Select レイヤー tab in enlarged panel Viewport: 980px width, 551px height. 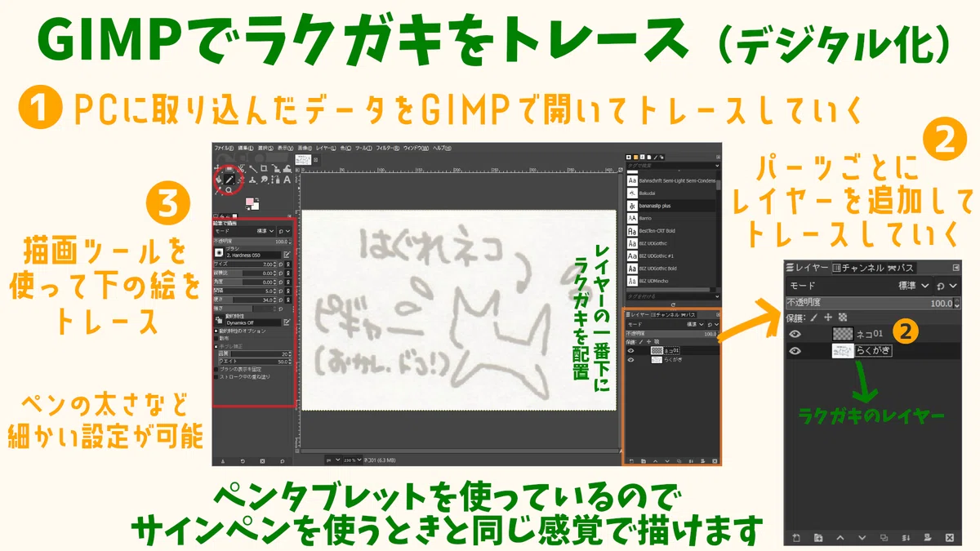click(807, 268)
